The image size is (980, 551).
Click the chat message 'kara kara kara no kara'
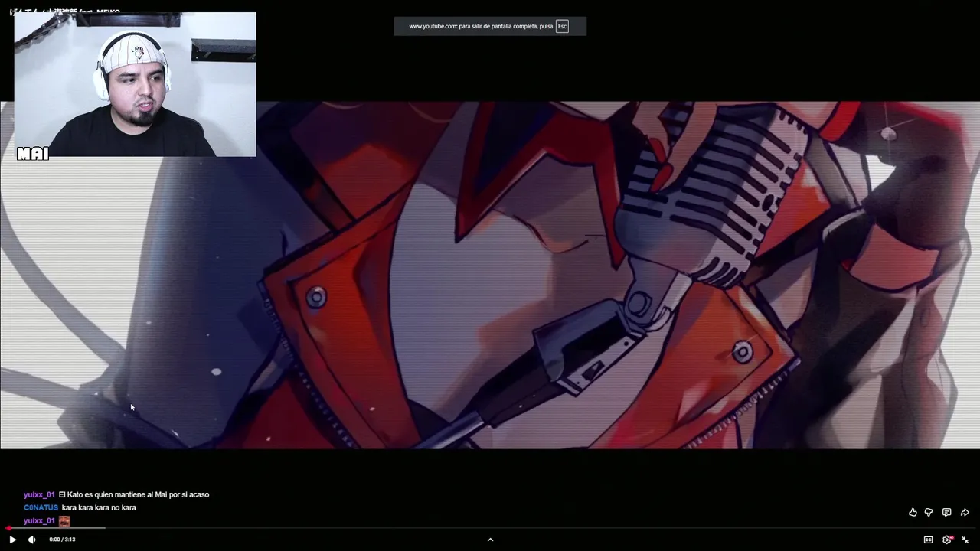point(99,507)
